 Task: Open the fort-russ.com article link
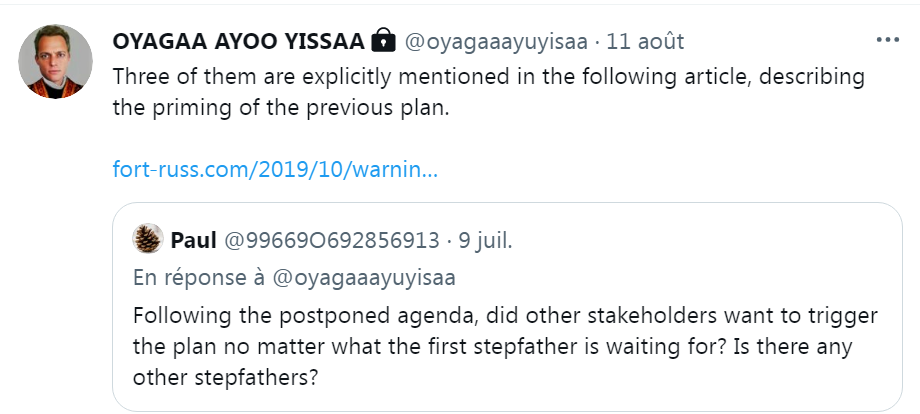[x=275, y=169]
